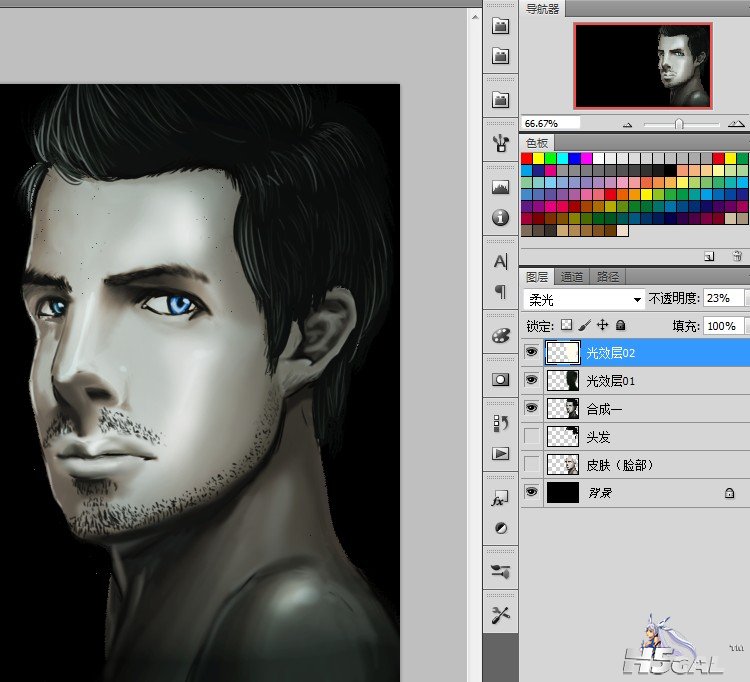Viewport: 750px width, 682px height.
Task: Open the Character panel (A| icon)
Action: pyautogui.click(x=500, y=261)
